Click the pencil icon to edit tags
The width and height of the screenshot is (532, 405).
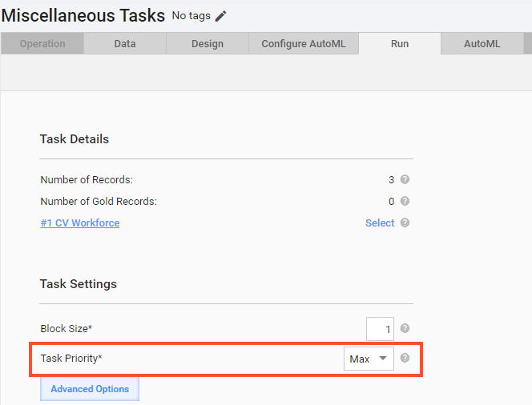[x=220, y=16]
